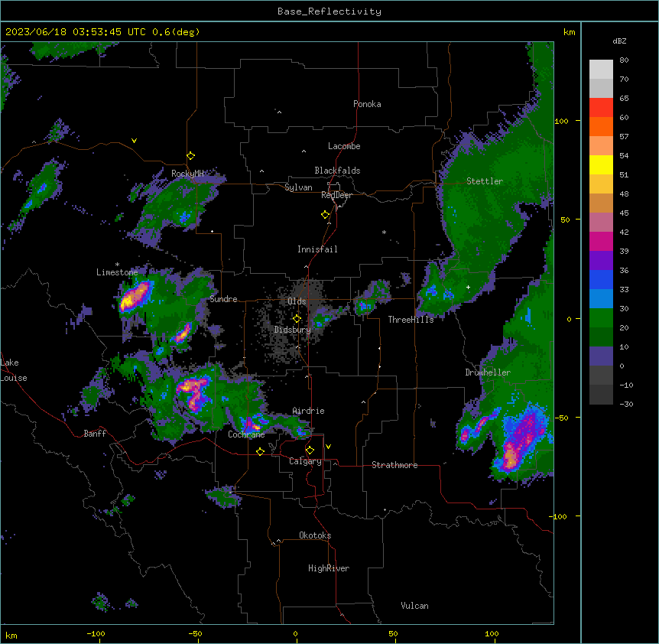Click the bright green 20–30 dBZ legend swatch

(601, 318)
